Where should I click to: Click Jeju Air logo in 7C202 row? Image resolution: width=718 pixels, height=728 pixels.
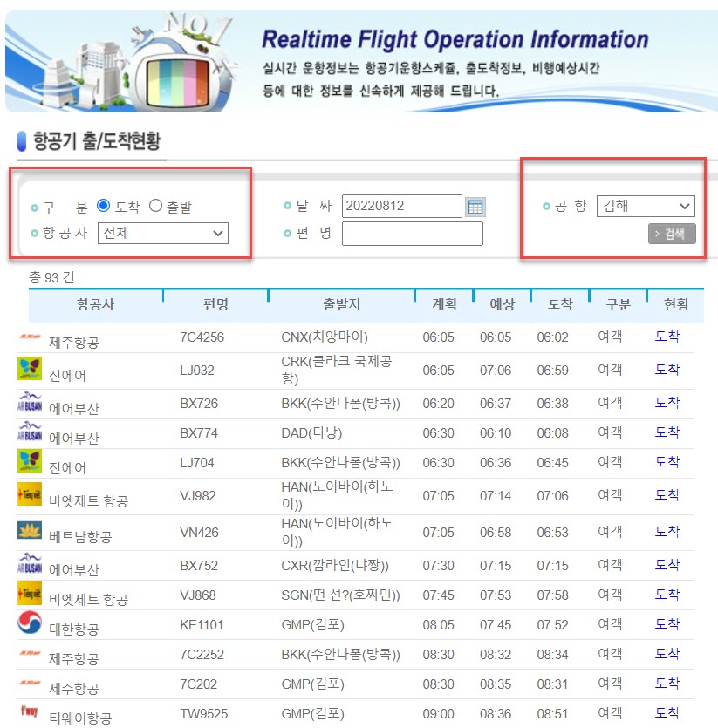30,683
